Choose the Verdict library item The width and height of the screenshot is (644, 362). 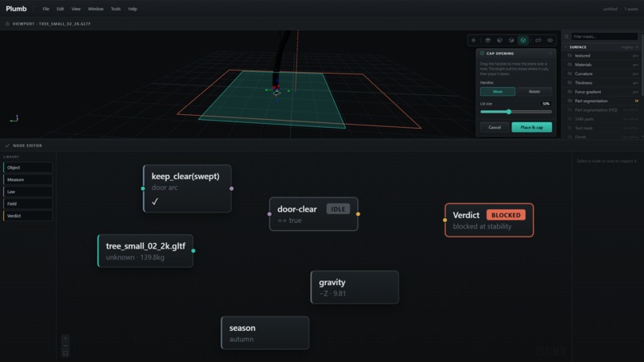pyautogui.click(x=28, y=216)
